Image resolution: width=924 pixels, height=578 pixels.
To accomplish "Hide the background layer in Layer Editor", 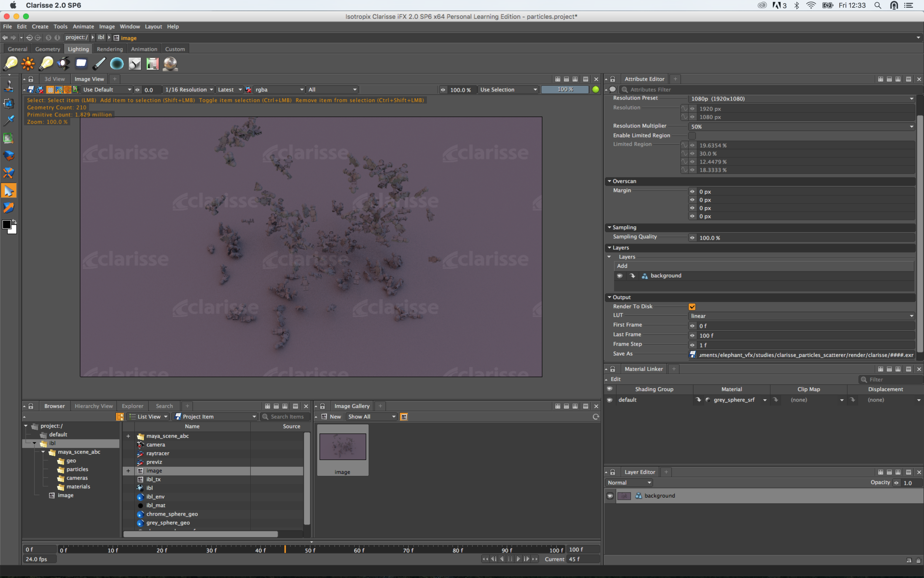I will (609, 496).
